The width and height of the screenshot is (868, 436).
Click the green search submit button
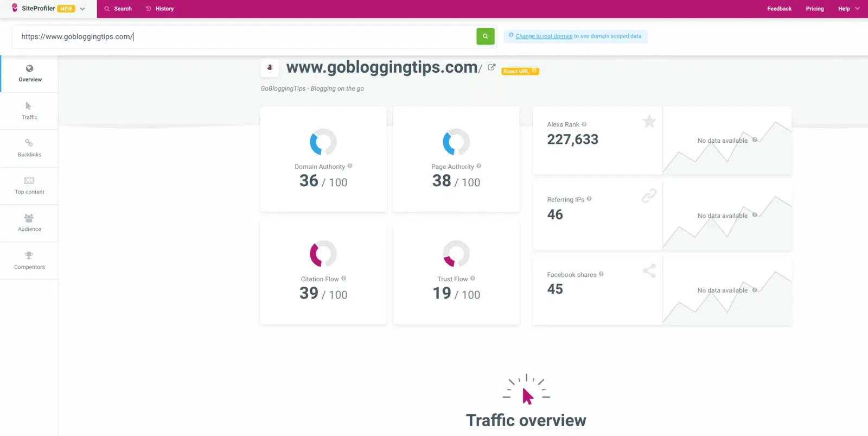(486, 36)
